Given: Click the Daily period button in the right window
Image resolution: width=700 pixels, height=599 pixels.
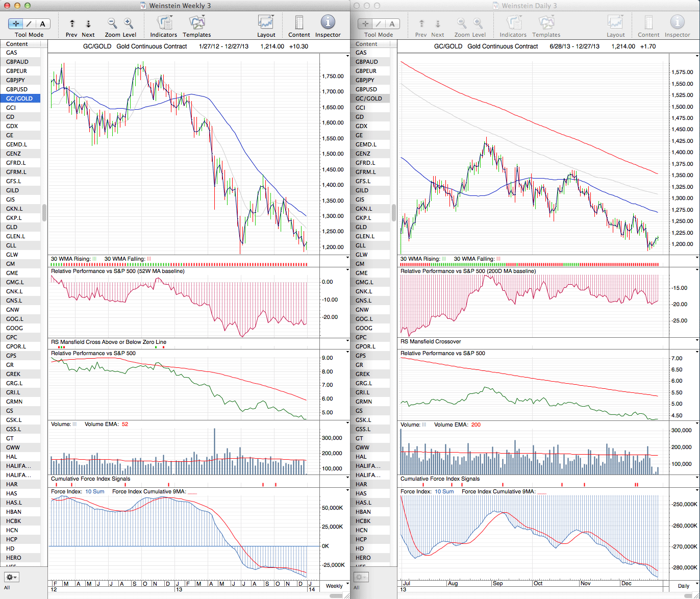Looking at the screenshot, I should point(684,586).
